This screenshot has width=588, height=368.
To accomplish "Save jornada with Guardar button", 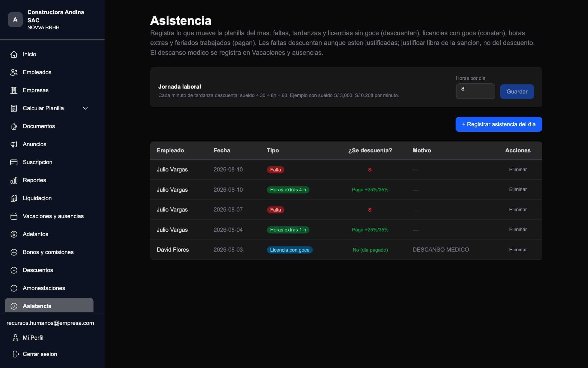I will [517, 92].
